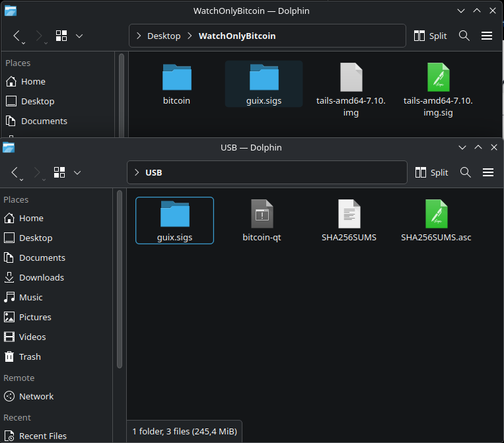Screen dimensions: 504x443
Task: Go to Home in the USB window's Places
Action: coord(56,219)
